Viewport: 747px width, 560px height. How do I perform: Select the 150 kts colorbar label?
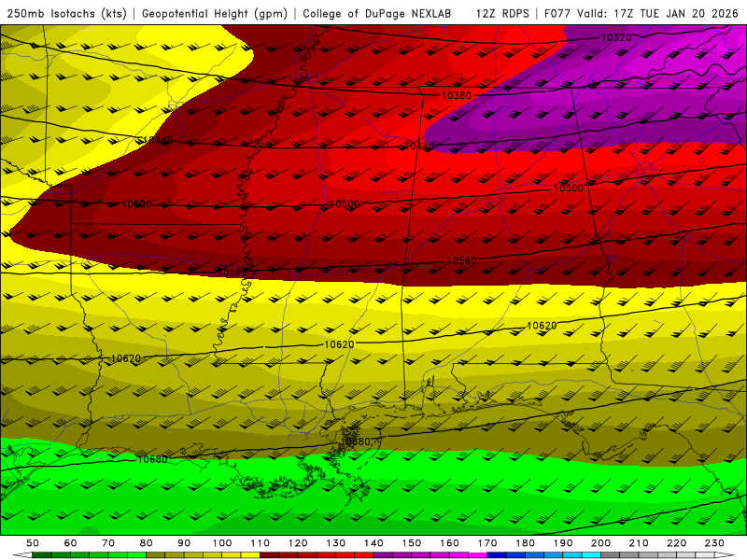[412, 543]
